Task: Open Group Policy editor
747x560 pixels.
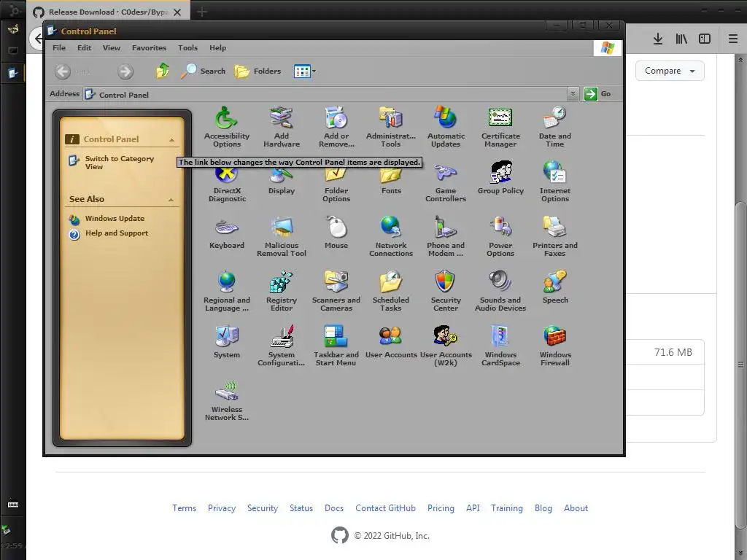Action: pos(500,179)
